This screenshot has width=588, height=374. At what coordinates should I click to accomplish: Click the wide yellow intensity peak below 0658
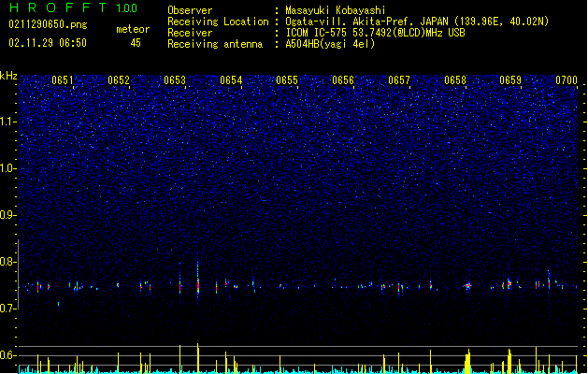pos(467,361)
